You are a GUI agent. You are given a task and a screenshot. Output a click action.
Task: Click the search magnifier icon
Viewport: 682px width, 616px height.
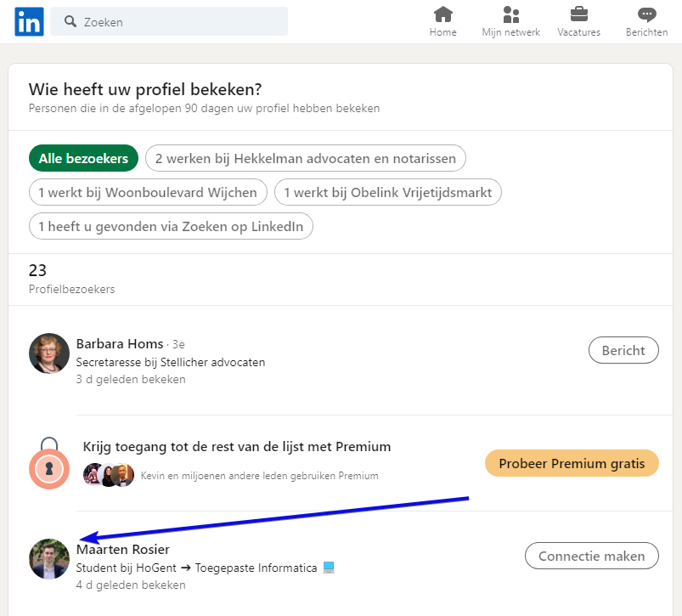tap(70, 22)
